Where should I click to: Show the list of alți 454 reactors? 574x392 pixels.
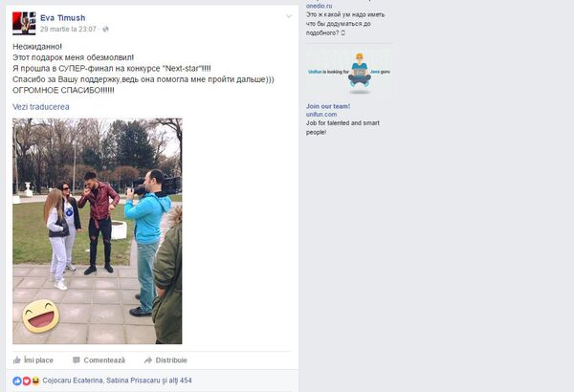click(x=181, y=381)
